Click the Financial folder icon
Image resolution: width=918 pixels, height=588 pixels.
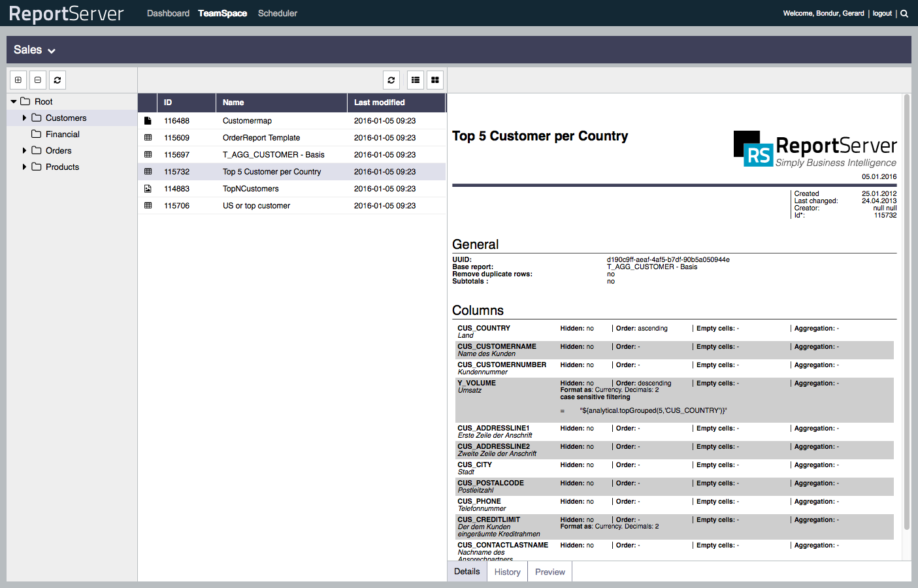pyautogui.click(x=37, y=134)
